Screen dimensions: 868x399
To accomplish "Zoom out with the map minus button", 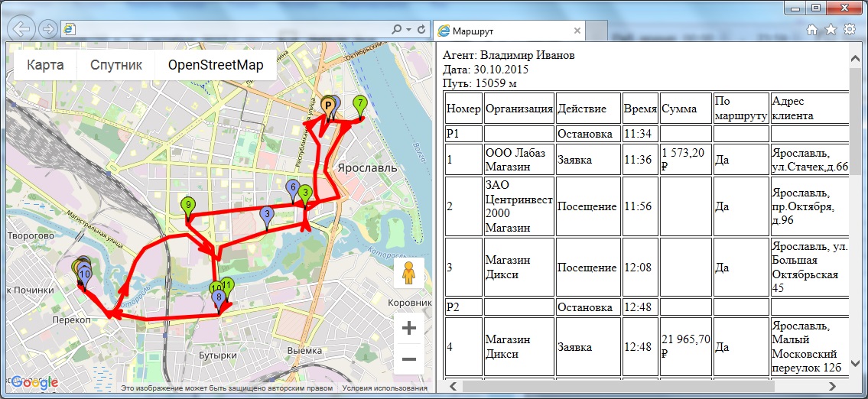I will [408, 359].
